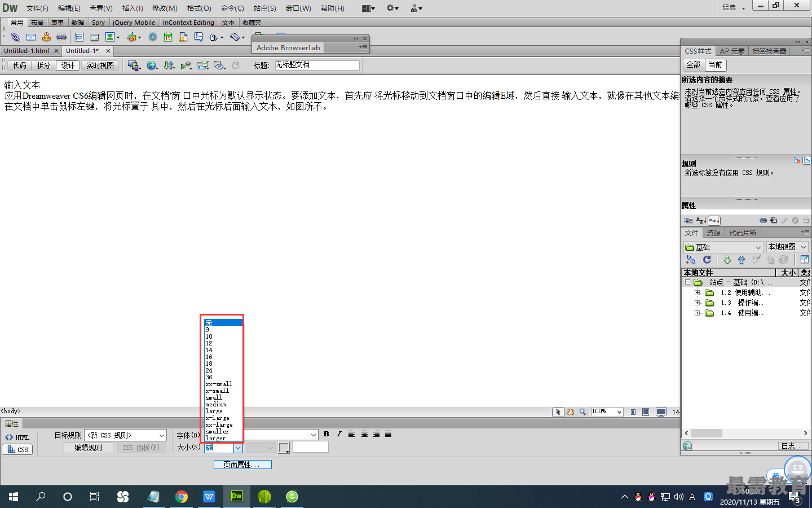Click the Insert Table icon
The width and height of the screenshot is (812, 508).
pyautogui.click(x=79, y=37)
